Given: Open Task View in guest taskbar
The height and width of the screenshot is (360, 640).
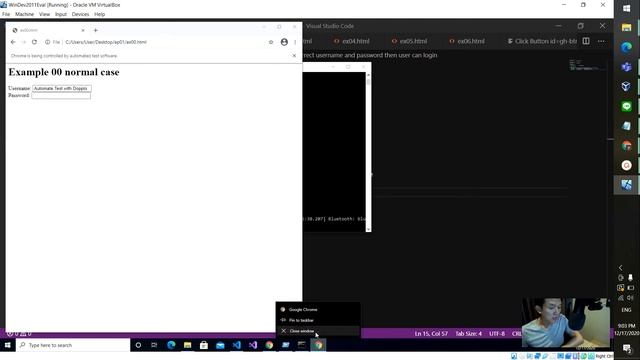Looking at the screenshot, I should click(x=154, y=345).
